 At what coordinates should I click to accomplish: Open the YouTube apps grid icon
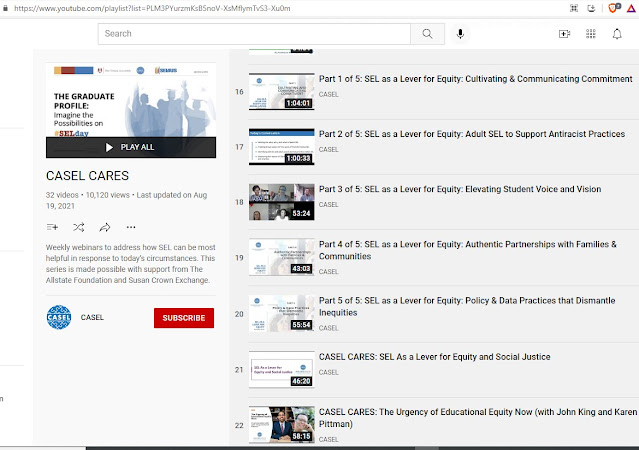tap(591, 34)
